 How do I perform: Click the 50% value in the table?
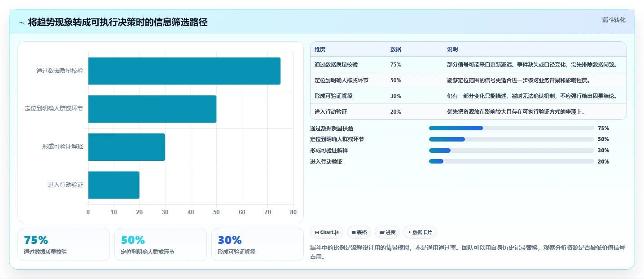pos(396,80)
